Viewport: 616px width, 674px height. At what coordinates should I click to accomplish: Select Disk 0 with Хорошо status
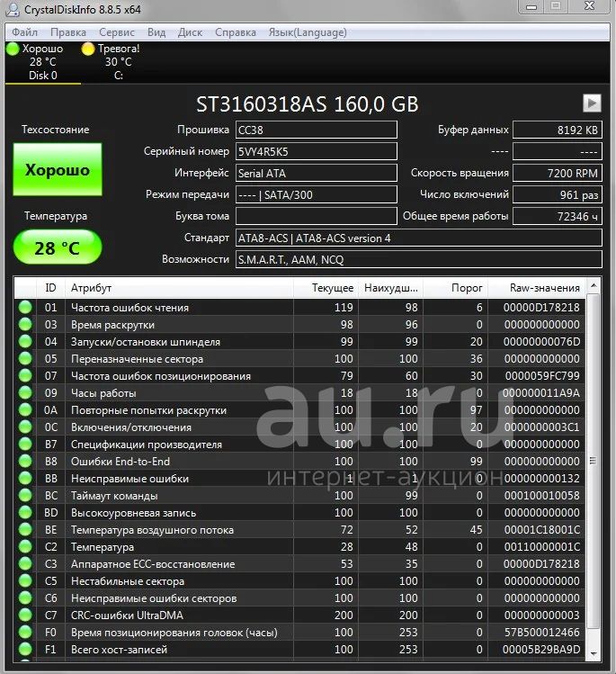click(42, 62)
